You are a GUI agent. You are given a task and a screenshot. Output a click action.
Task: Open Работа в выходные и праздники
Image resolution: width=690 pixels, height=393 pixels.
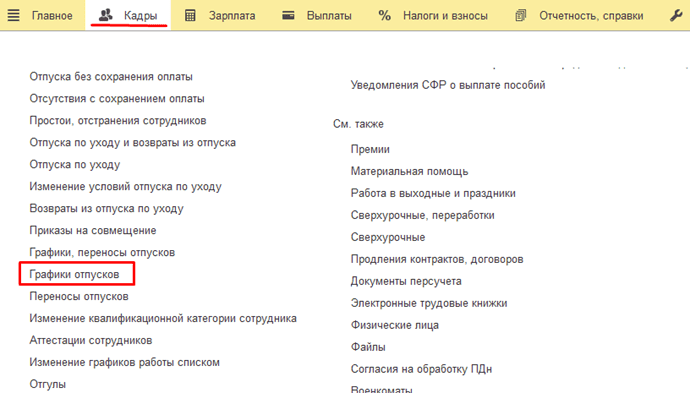[x=433, y=194]
